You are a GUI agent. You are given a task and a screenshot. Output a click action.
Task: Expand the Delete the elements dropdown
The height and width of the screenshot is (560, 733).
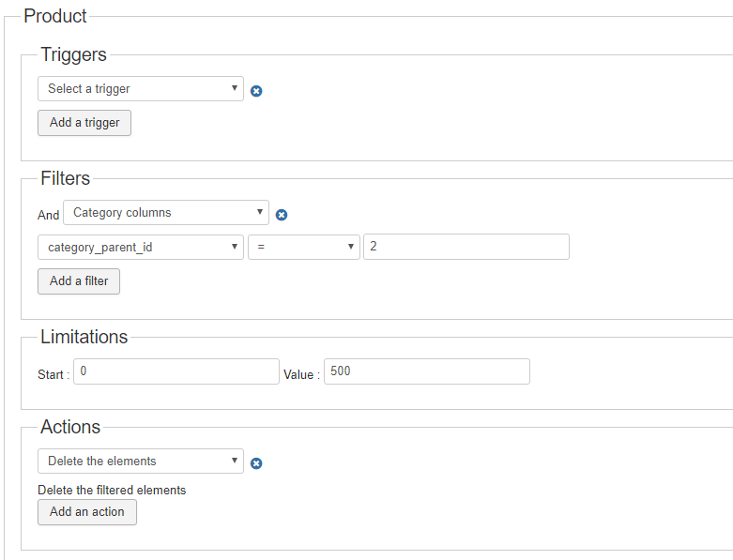click(141, 462)
